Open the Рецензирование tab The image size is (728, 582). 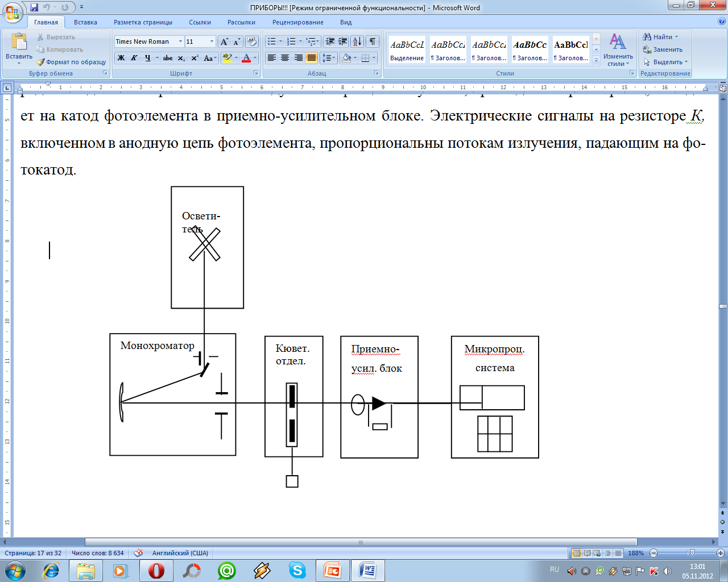click(297, 22)
